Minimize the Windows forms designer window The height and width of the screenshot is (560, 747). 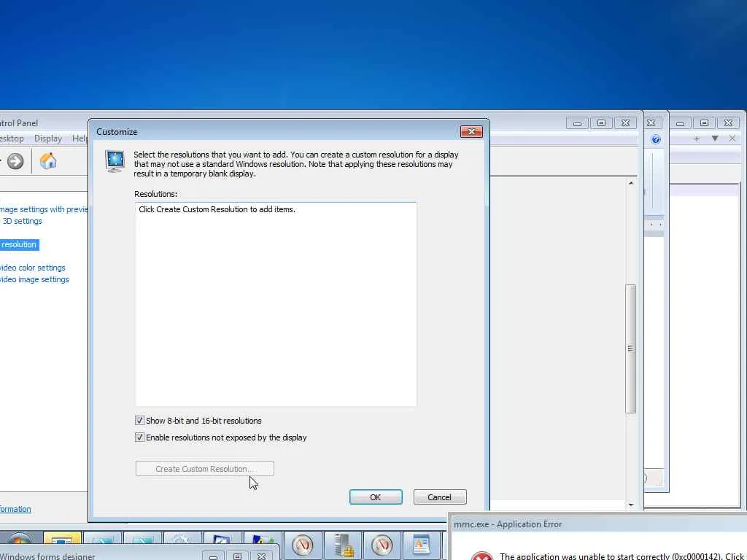click(x=213, y=556)
